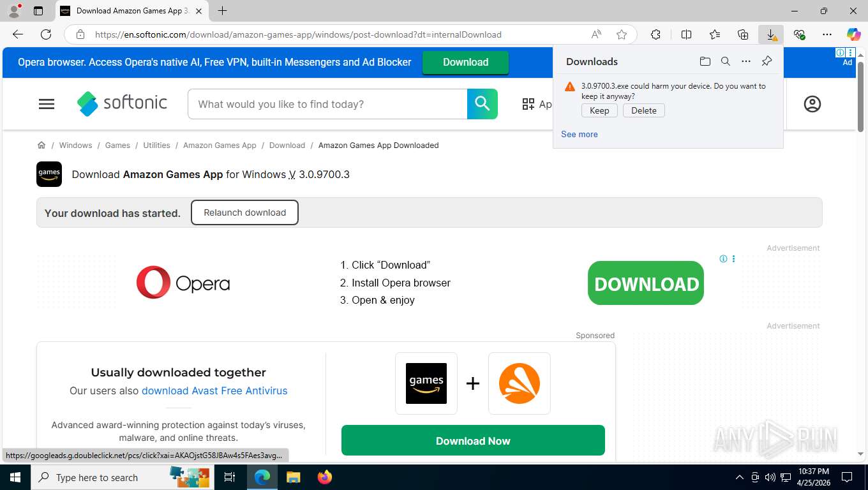This screenshot has width=868, height=490.
Task: Focus the Windows taskbar search box
Action: [123, 477]
